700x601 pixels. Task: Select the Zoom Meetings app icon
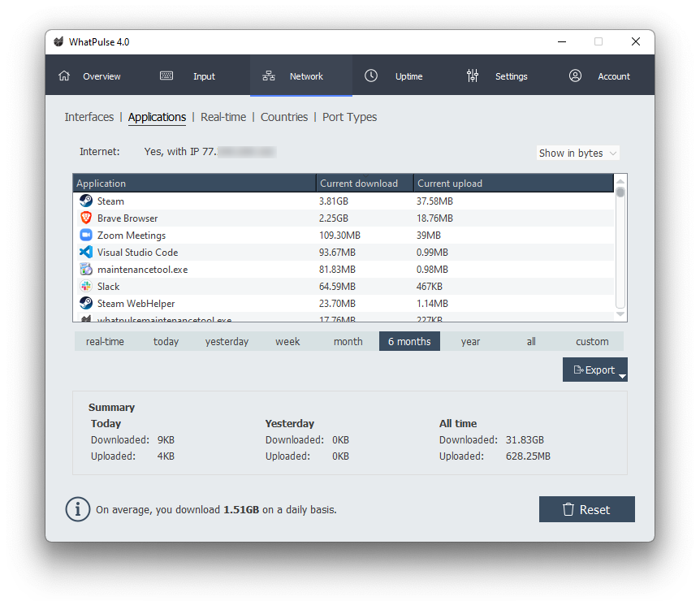(x=86, y=235)
